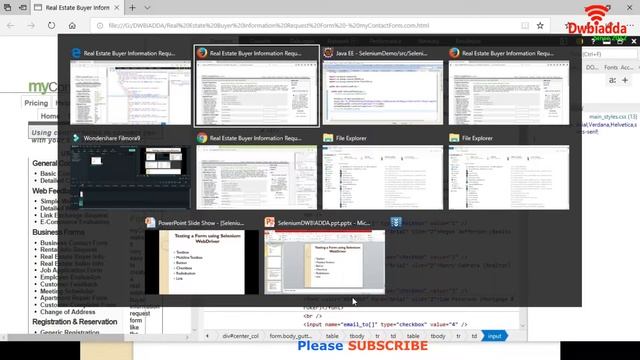Select form.body_gutt... in the breadcrumb
The height and width of the screenshot is (360, 640).
point(291,336)
